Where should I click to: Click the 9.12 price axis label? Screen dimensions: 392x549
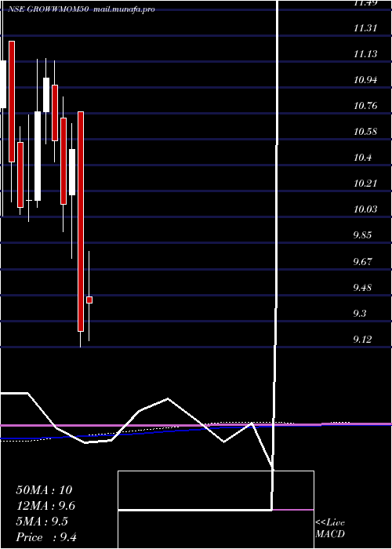point(362,340)
